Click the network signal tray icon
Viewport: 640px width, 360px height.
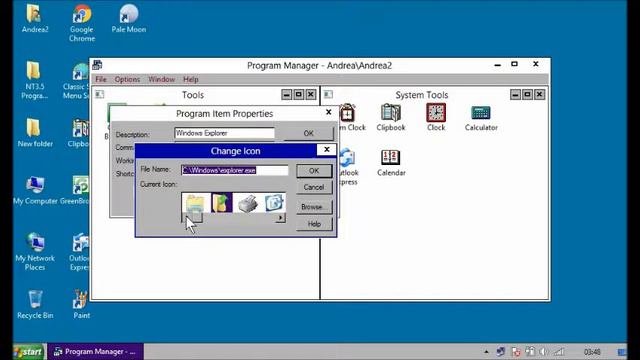[x=559, y=351]
